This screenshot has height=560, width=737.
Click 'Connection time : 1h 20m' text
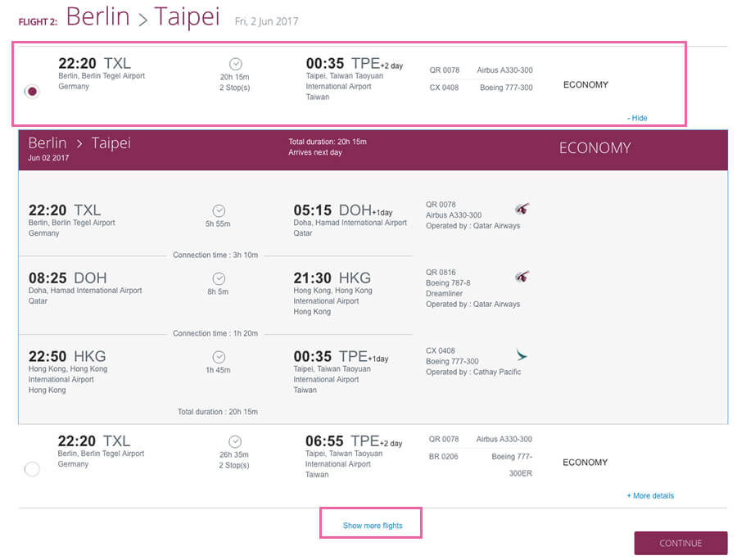pos(215,333)
